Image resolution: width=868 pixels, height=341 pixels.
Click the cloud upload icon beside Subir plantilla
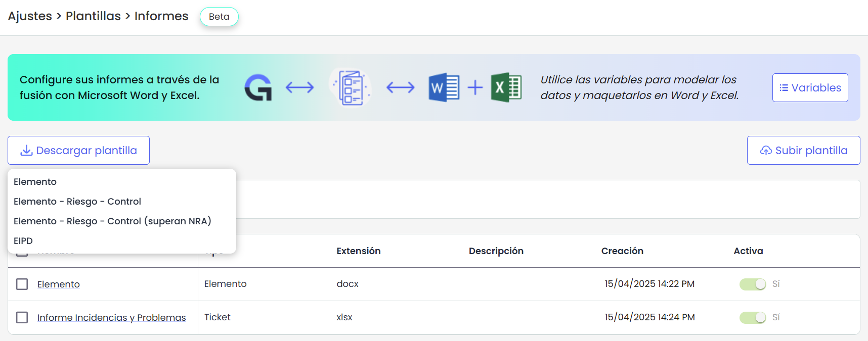tap(766, 151)
